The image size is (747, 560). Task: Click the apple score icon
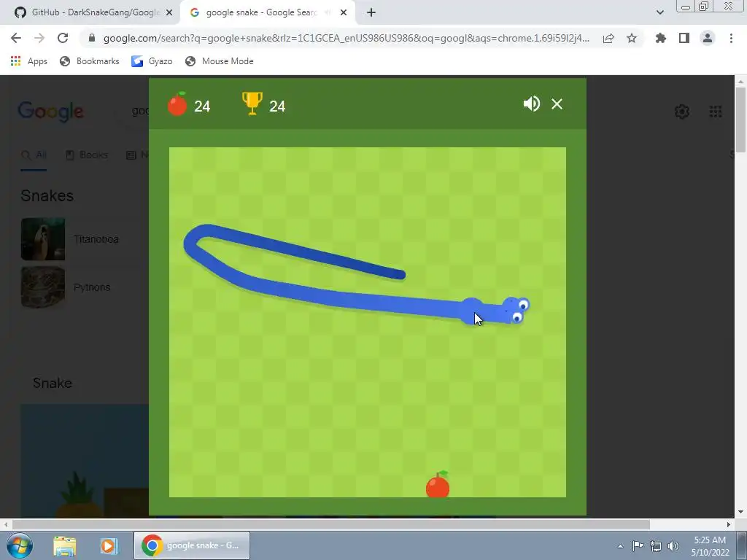coord(177,104)
